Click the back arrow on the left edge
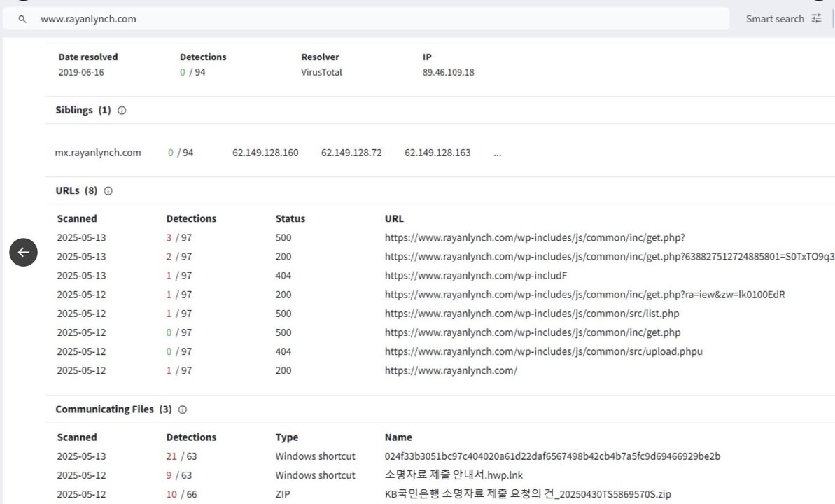Image resolution: width=835 pixels, height=504 pixels. tap(23, 252)
